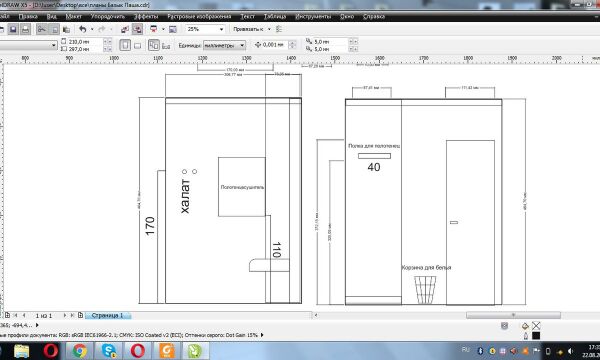Set page orientation to Landscape
Screen dimensions: 600x360
tap(137, 46)
